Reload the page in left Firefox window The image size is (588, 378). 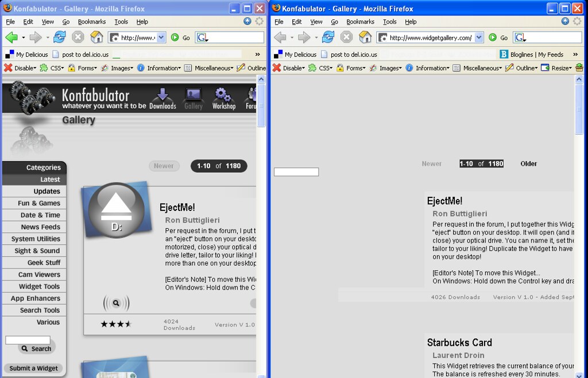pos(59,37)
